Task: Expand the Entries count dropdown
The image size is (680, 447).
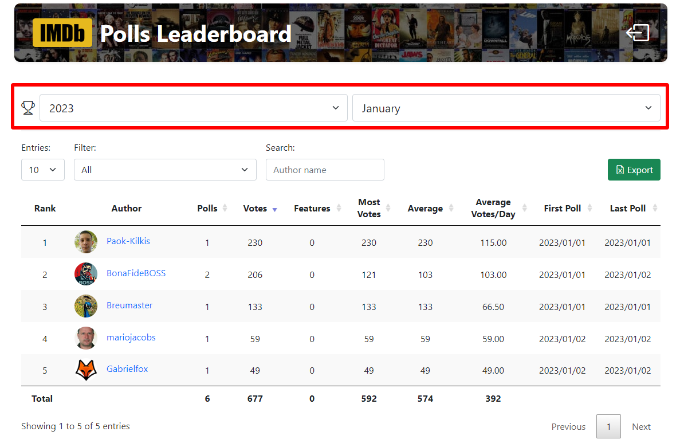Action: pos(42,170)
